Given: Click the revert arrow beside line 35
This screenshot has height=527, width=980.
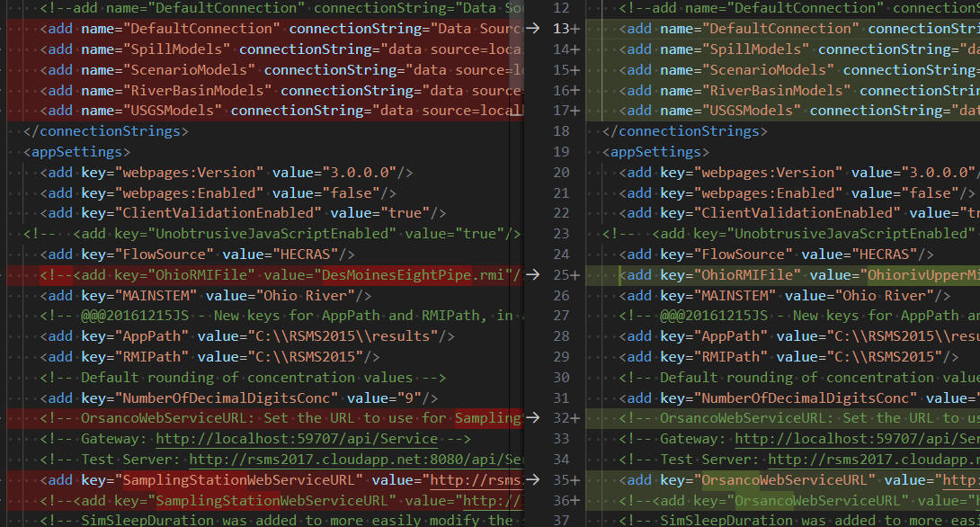Looking at the screenshot, I should click(x=532, y=479).
